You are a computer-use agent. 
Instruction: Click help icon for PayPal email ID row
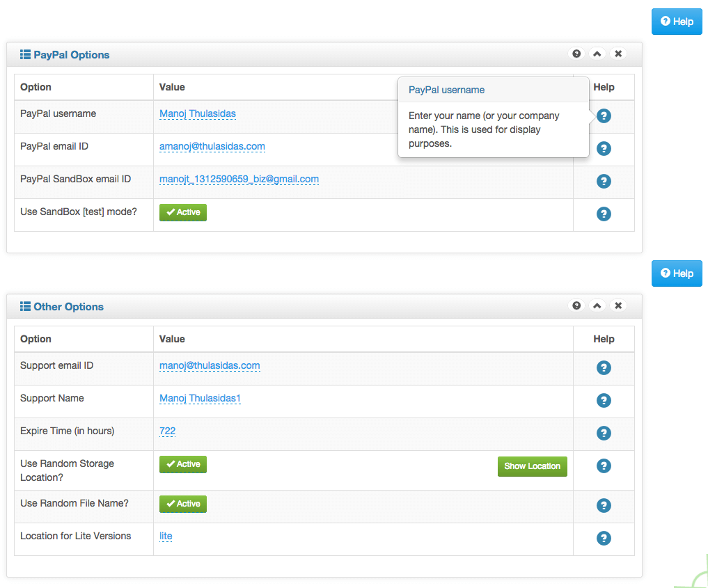(x=604, y=148)
